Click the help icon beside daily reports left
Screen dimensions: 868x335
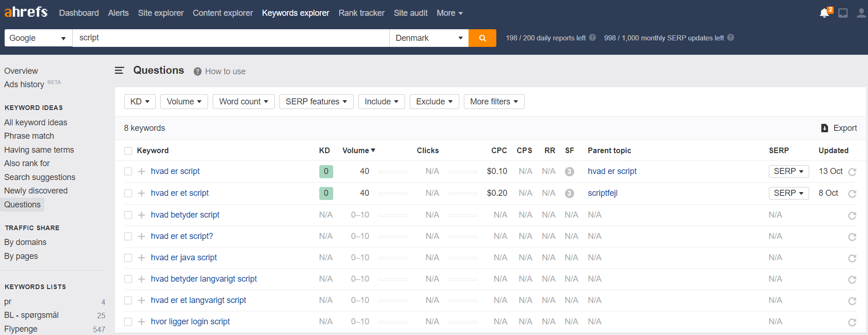point(592,38)
